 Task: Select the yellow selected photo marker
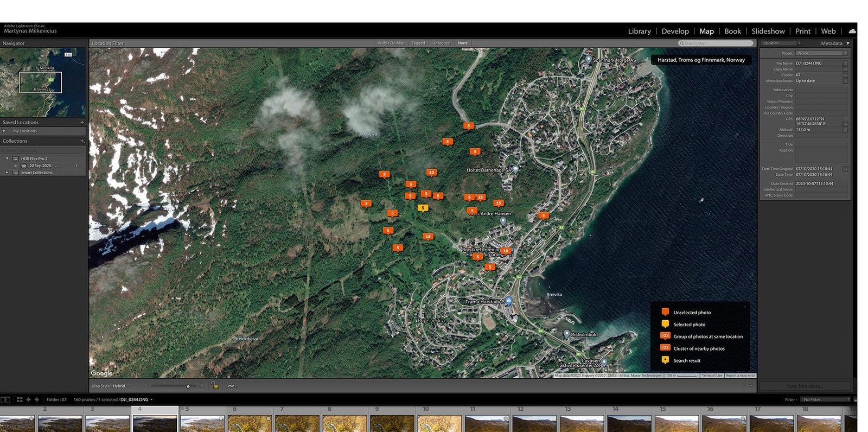423,208
